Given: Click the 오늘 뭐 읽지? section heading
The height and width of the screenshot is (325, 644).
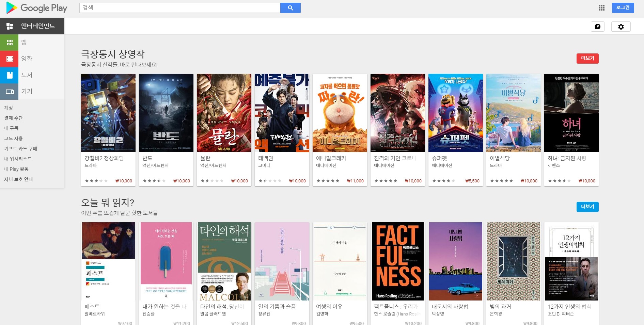Looking at the screenshot, I should [108, 202].
